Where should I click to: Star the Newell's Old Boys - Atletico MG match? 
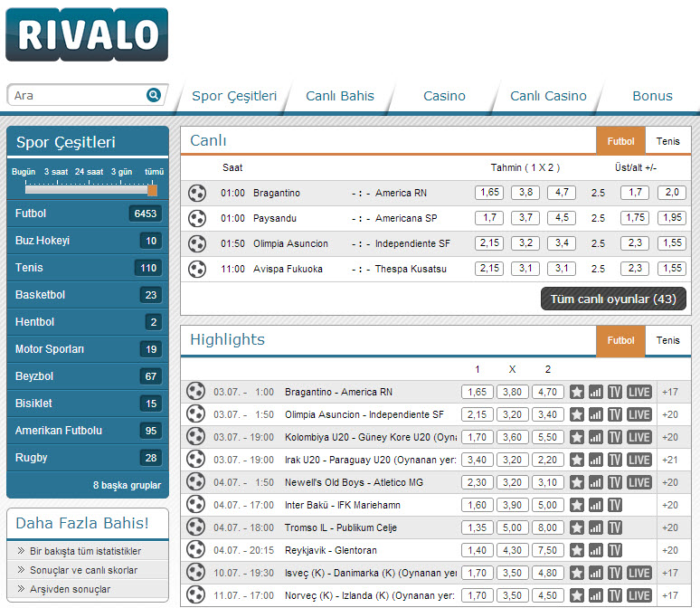coord(577,482)
